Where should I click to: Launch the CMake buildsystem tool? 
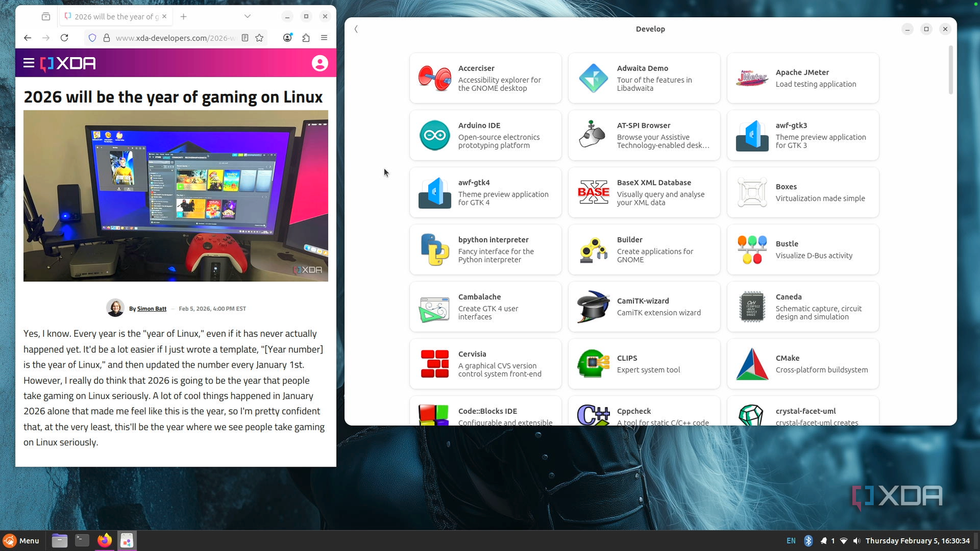802,363
